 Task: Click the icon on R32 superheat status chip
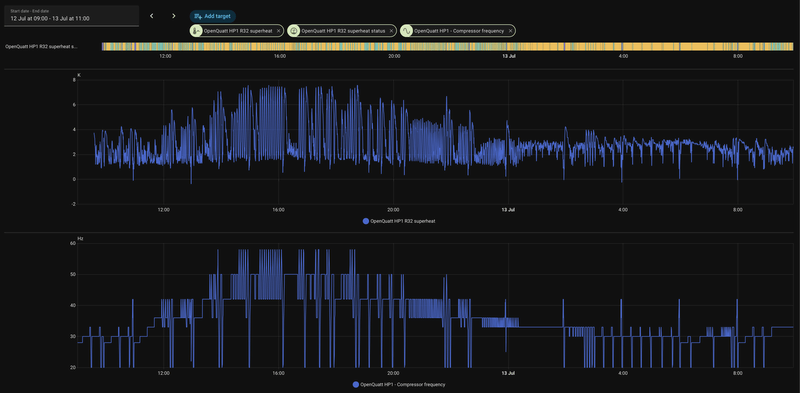(294, 31)
